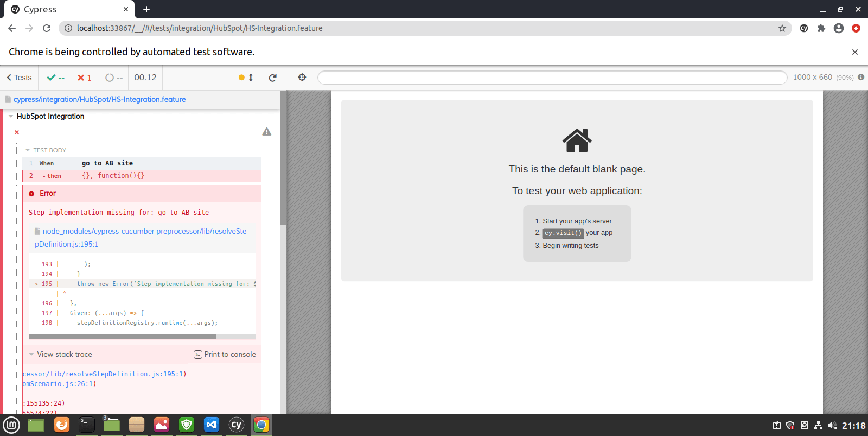The width and height of the screenshot is (868, 436).
Task: Open the Linux Mint start menu
Action: 11,425
